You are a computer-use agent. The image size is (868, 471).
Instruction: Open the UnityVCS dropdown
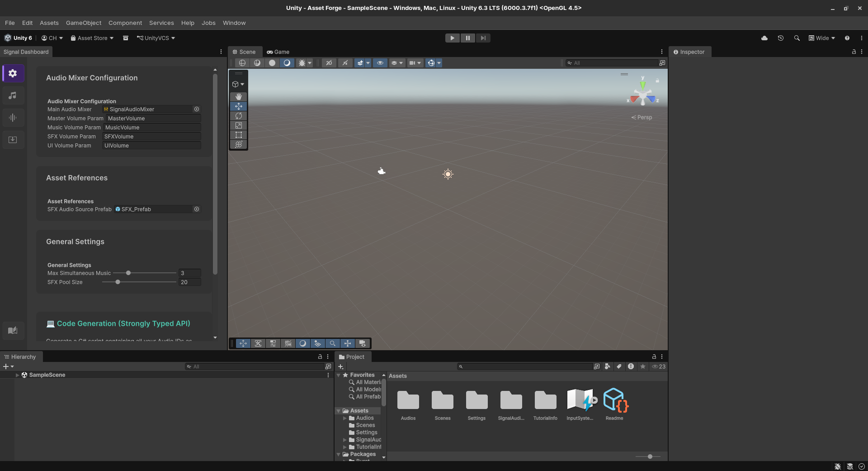click(x=156, y=38)
